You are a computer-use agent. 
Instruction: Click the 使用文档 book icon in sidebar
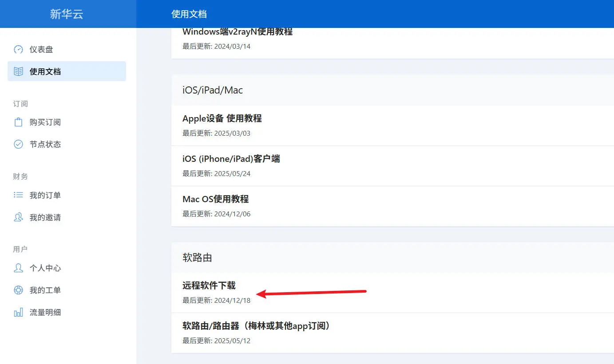[x=18, y=71]
